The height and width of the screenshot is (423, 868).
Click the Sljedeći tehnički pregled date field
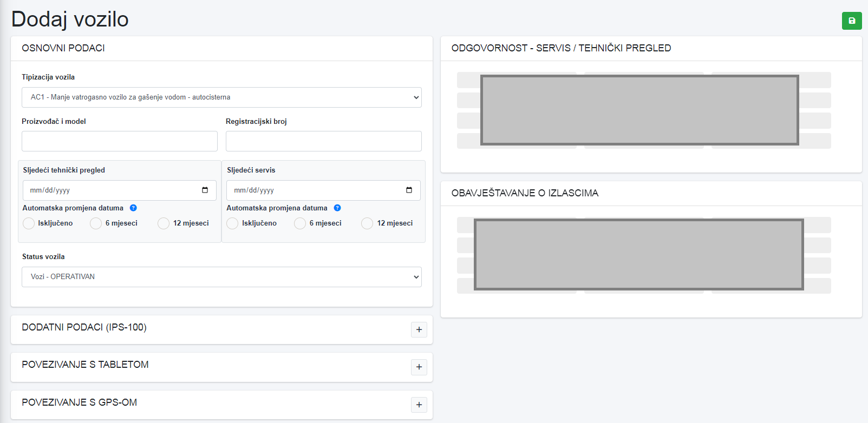[108, 190]
